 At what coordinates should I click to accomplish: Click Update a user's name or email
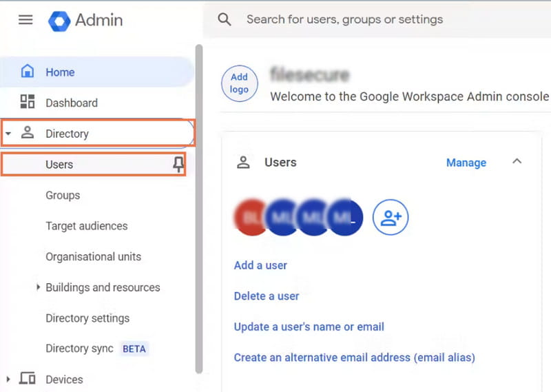click(309, 327)
